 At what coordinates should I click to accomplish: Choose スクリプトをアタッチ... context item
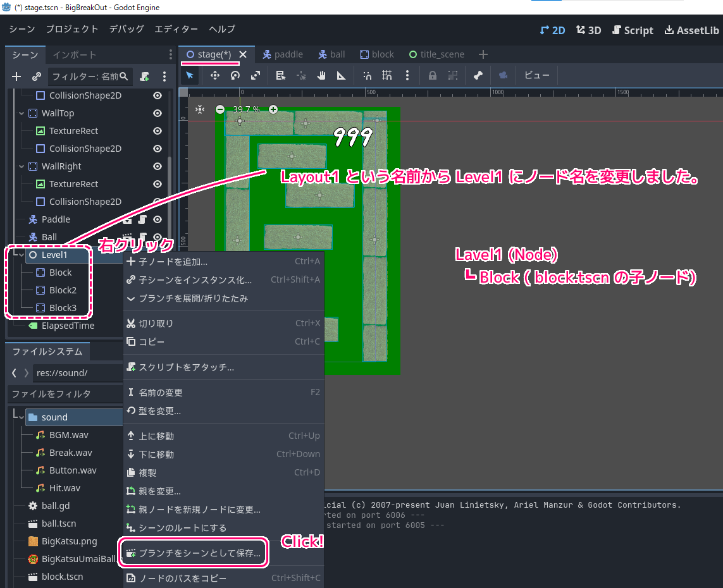coord(224,367)
